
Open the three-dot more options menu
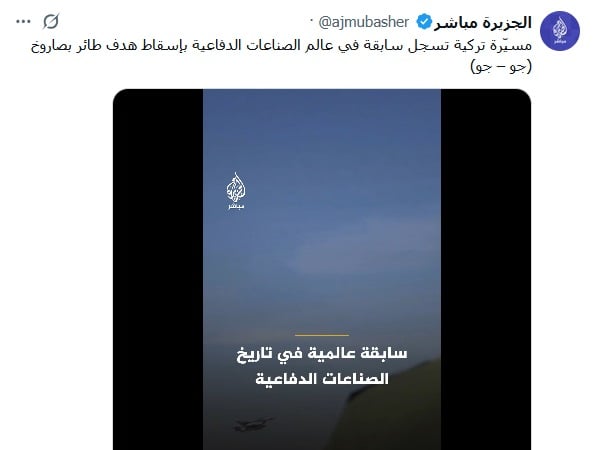click(x=23, y=22)
